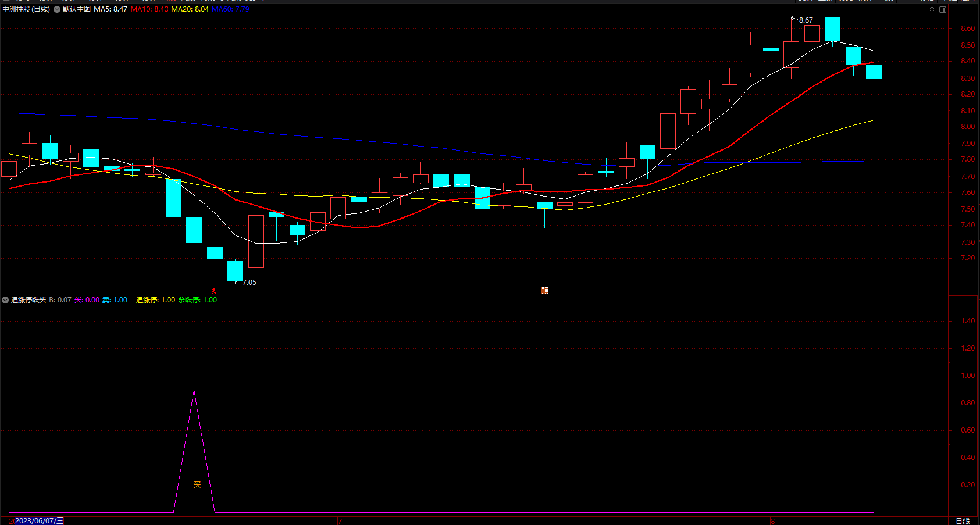Click the 1.00 indicator axis label
Viewport: 980px width, 525px height.
pos(968,376)
